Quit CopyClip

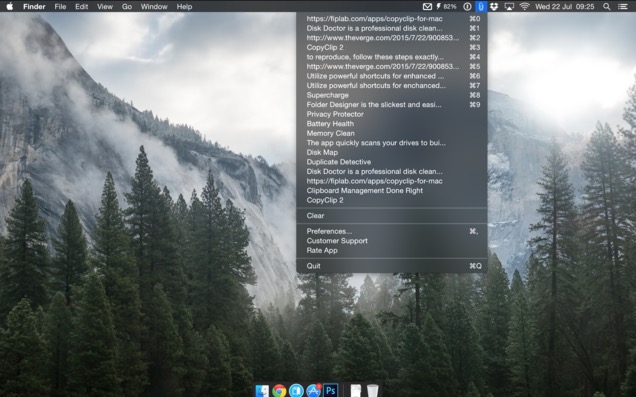coord(392,266)
